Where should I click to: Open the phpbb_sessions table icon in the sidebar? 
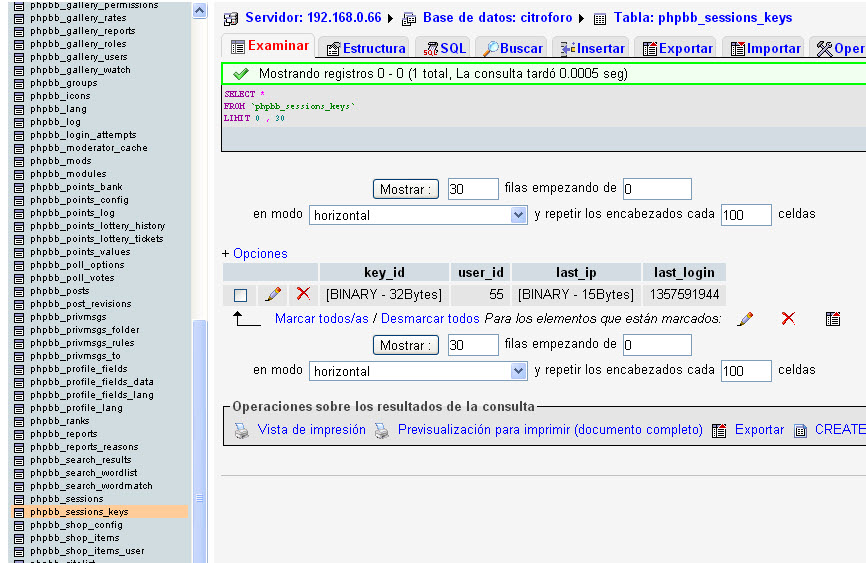(19, 499)
